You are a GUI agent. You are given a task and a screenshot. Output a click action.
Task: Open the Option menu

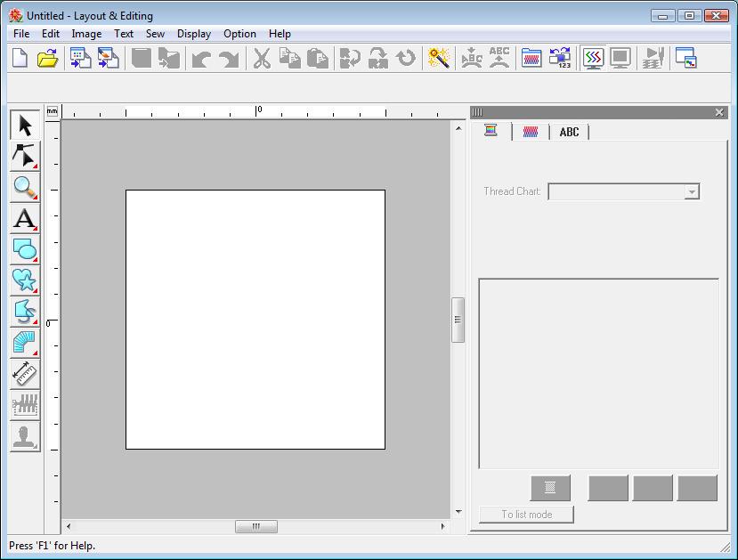click(239, 34)
